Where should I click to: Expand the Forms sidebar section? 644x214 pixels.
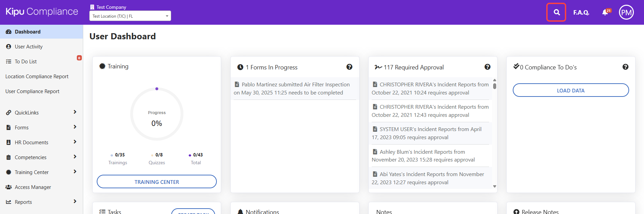[41, 128]
